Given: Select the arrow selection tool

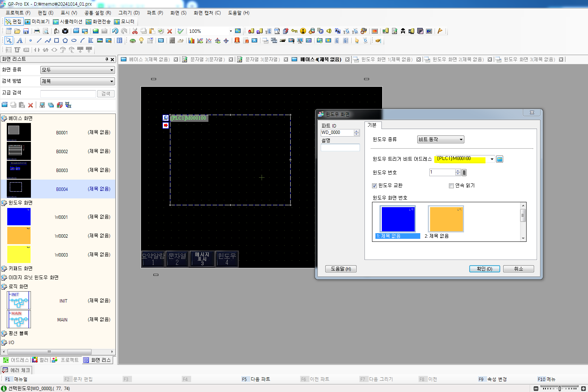Looking at the screenshot, I should (9, 40).
